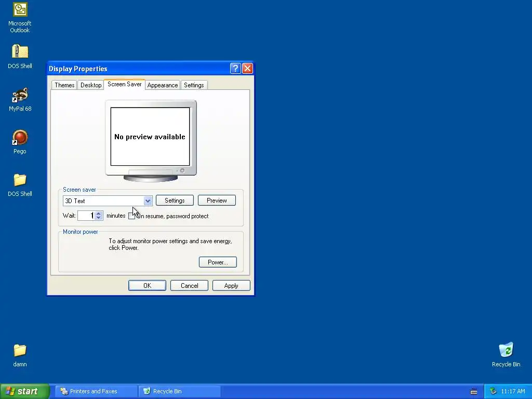532x399 pixels.
Task: Click the taskbar clock showing 11:17 AM
Action: pos(513,392)
